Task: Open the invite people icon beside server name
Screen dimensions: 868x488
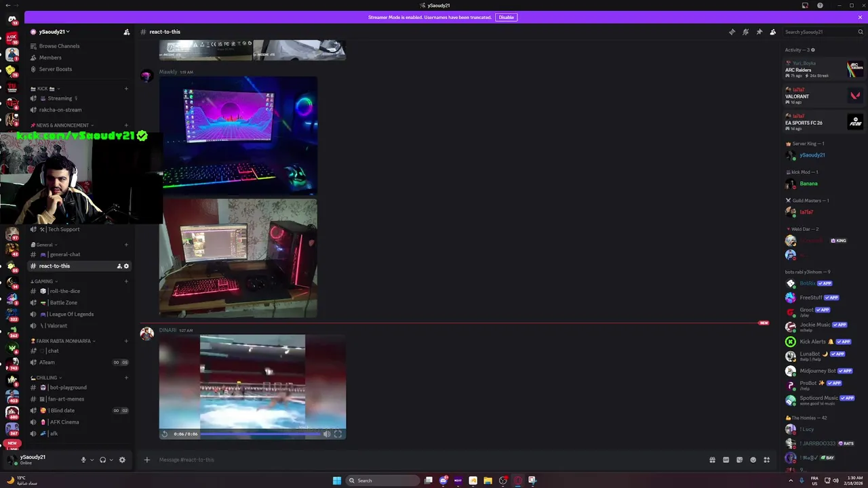Action: pyautogui.click(x=126, y=32)
